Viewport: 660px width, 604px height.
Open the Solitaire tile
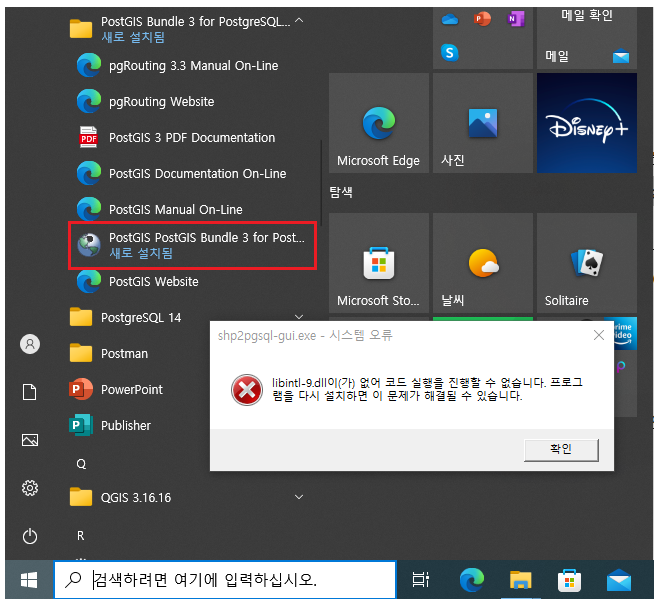point(587,263)
